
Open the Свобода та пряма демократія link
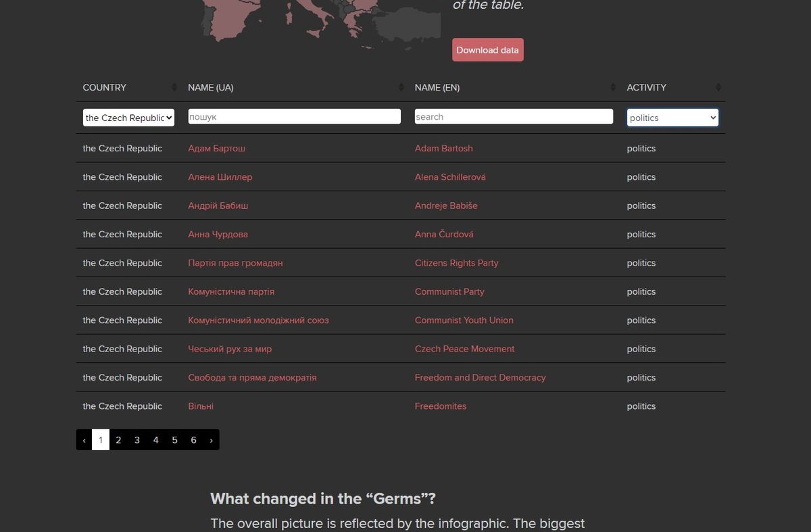[x=252, y=378]
